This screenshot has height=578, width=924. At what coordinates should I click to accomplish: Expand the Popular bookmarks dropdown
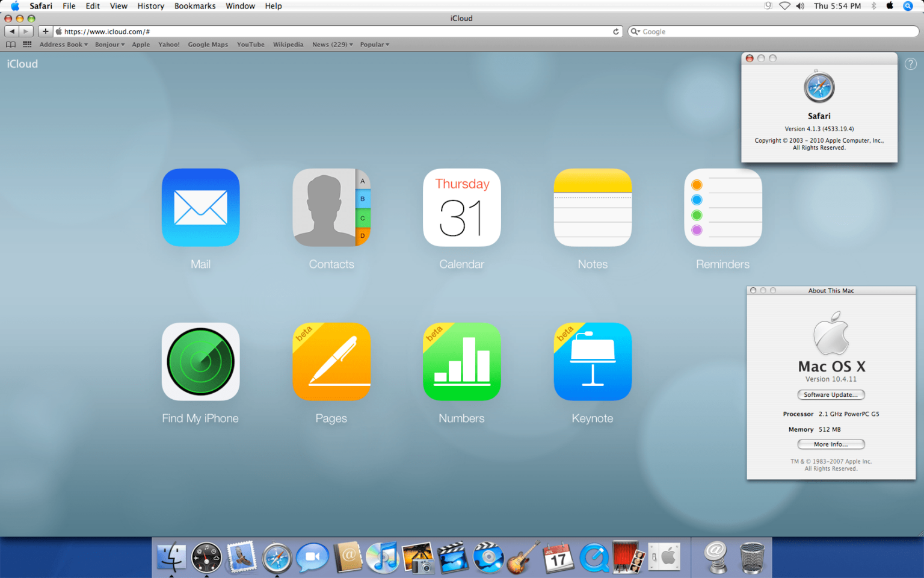click(375, 45)
